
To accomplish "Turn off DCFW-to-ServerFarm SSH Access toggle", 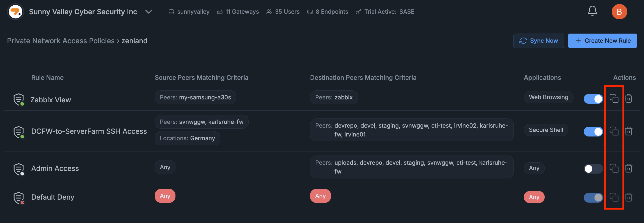I will pos(593,132).
